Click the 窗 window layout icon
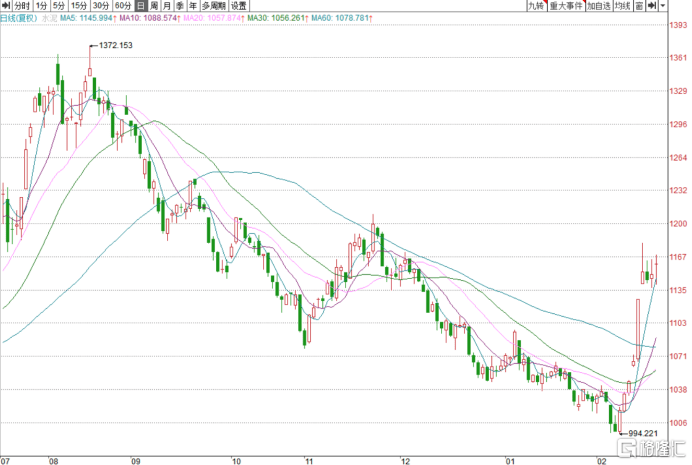Screen dimensions: 692x465 tap(637, 6)
